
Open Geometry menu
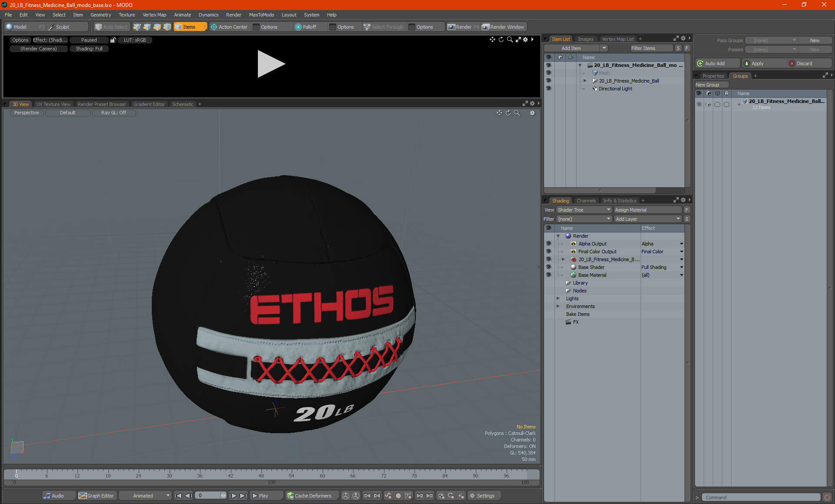point(100,15)
